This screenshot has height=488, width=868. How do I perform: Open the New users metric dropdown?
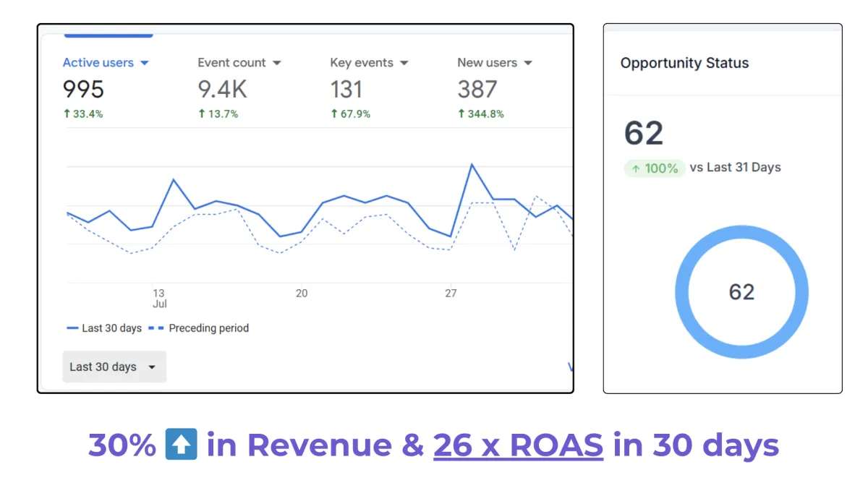click(495, 63)
